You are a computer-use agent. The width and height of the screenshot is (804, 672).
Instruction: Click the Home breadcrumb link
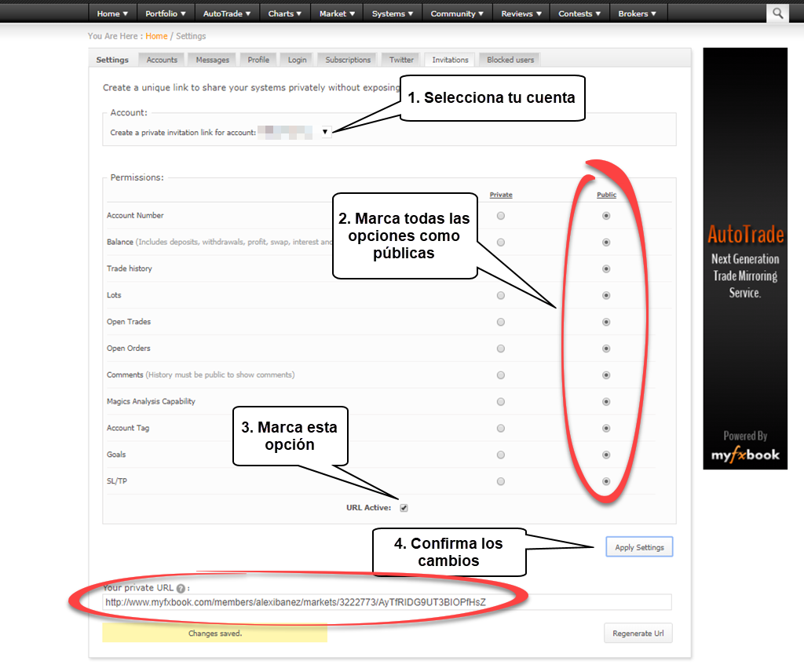click(x=156, y=36)
